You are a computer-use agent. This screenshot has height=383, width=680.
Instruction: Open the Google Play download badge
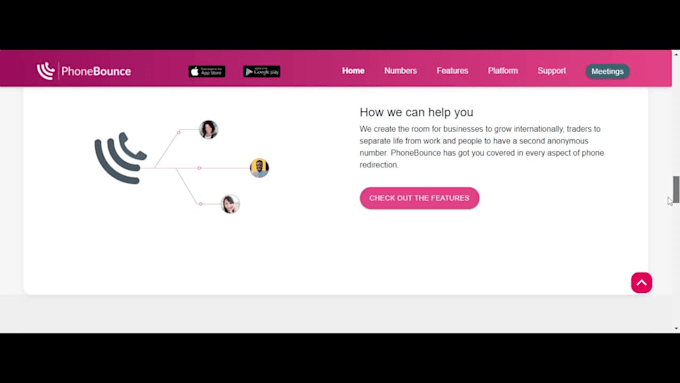click(262, 72)
